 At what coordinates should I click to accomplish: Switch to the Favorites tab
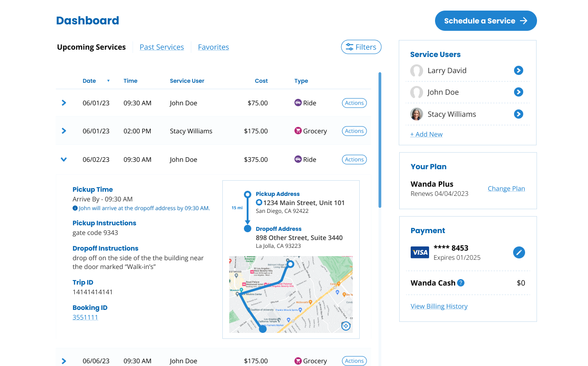(214, 47)
